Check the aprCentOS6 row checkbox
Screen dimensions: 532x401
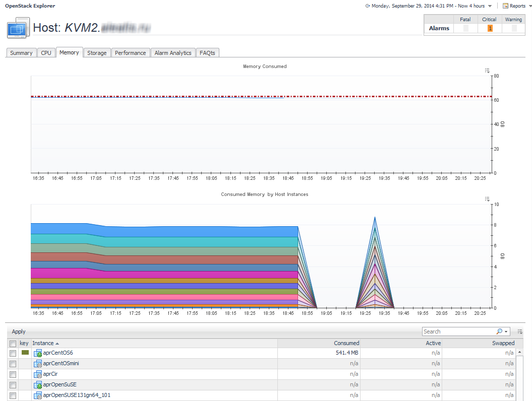13,353
